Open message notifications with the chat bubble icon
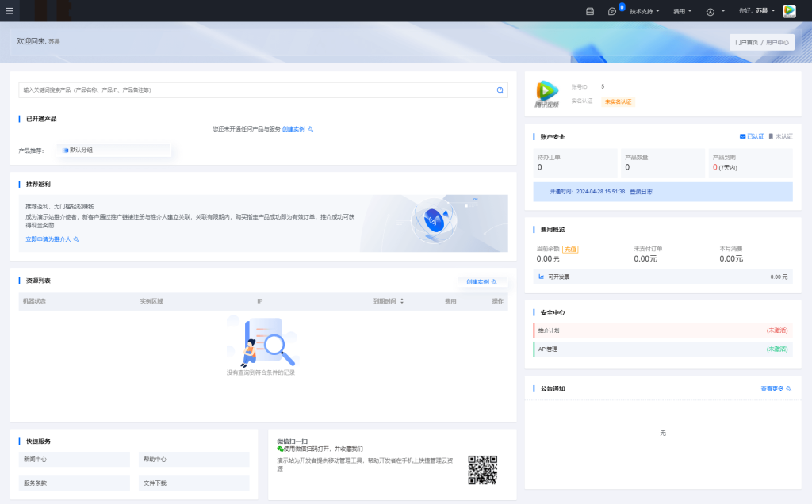The image size is (812, 504). tap(611, 11)
